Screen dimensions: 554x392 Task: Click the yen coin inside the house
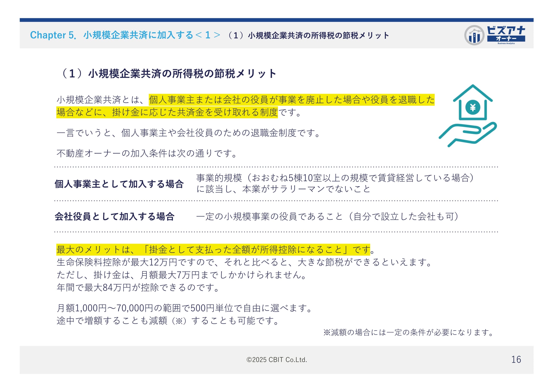point(472,107)
